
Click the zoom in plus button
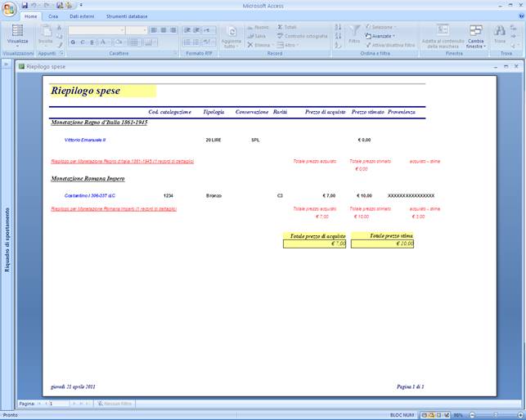tap(520, 415)
